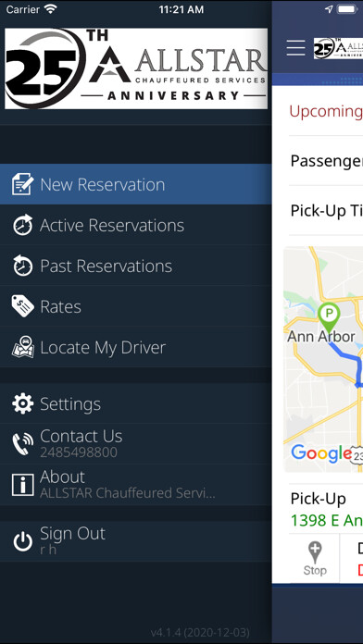Tap the New Reservation notepad icon

(23, 184)
